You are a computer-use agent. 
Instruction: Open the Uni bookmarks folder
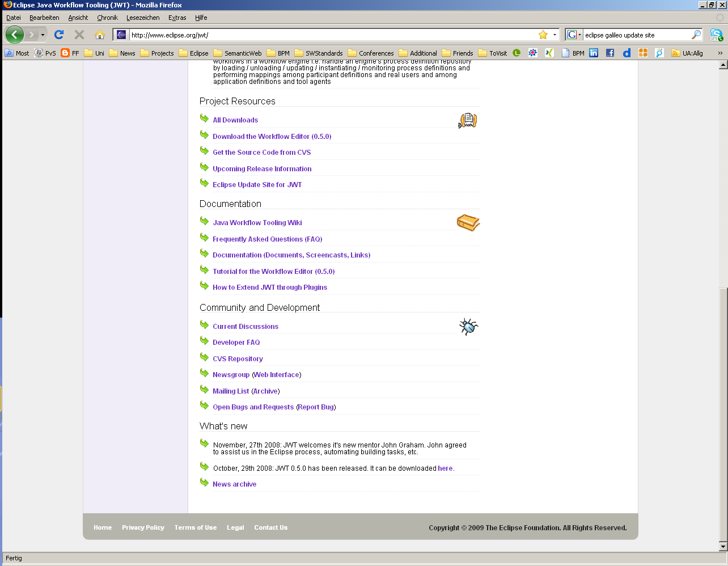(x=94, y=53)
